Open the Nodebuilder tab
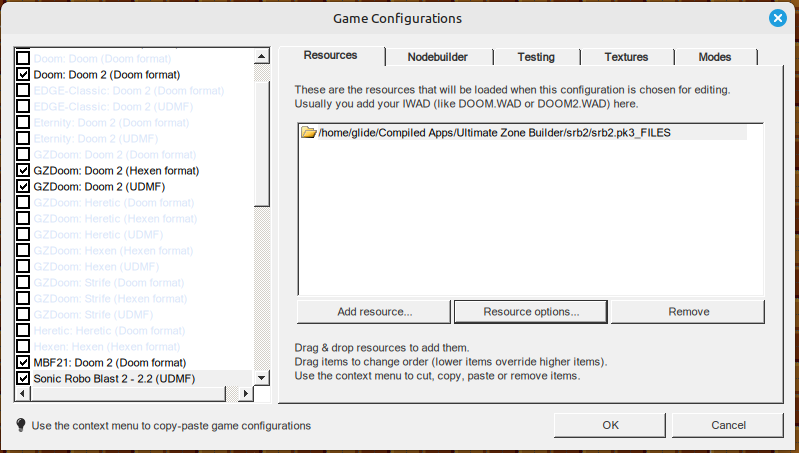799x453 pixels. pyautogui.click(x=438, y=57)
